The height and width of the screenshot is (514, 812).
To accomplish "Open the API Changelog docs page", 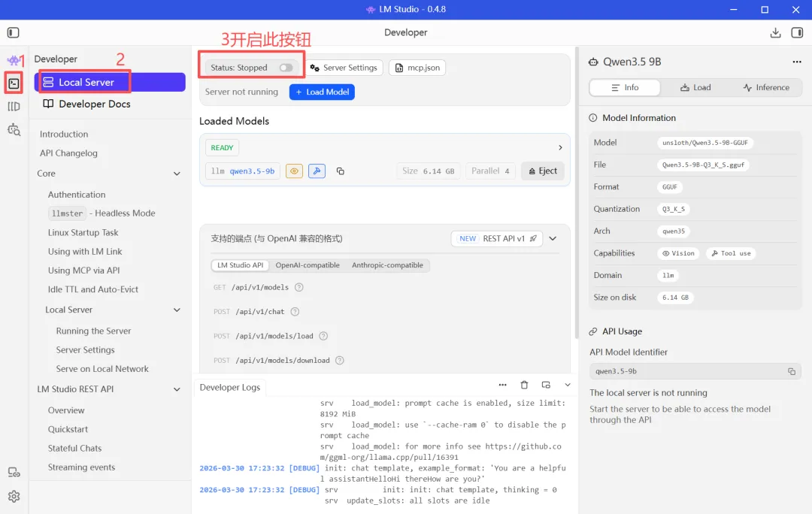I will point(68,153).
